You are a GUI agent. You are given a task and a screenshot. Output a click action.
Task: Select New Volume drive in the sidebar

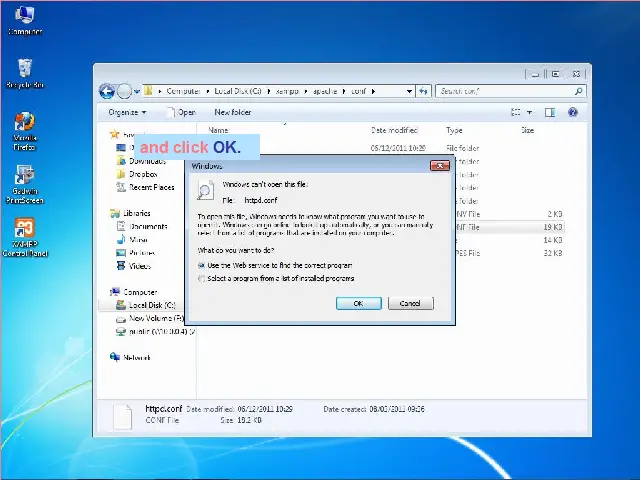click(150, 318)
